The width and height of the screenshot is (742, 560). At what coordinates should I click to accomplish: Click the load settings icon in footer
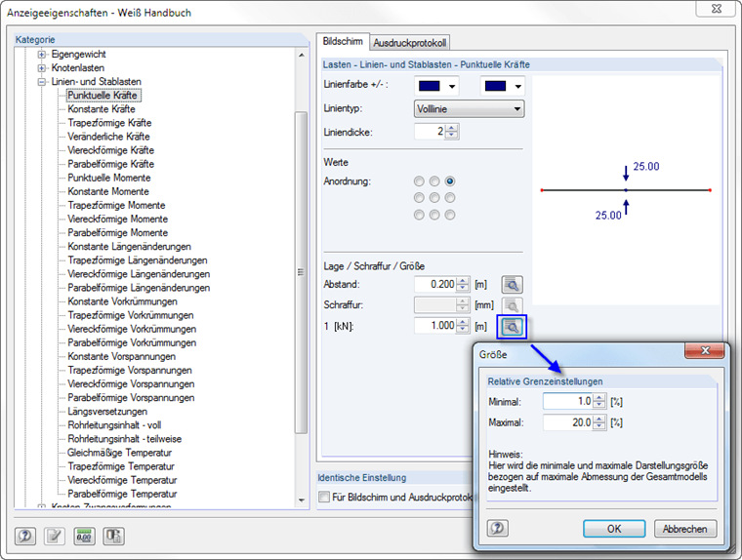pyautogui.click(x=113, y=536)
